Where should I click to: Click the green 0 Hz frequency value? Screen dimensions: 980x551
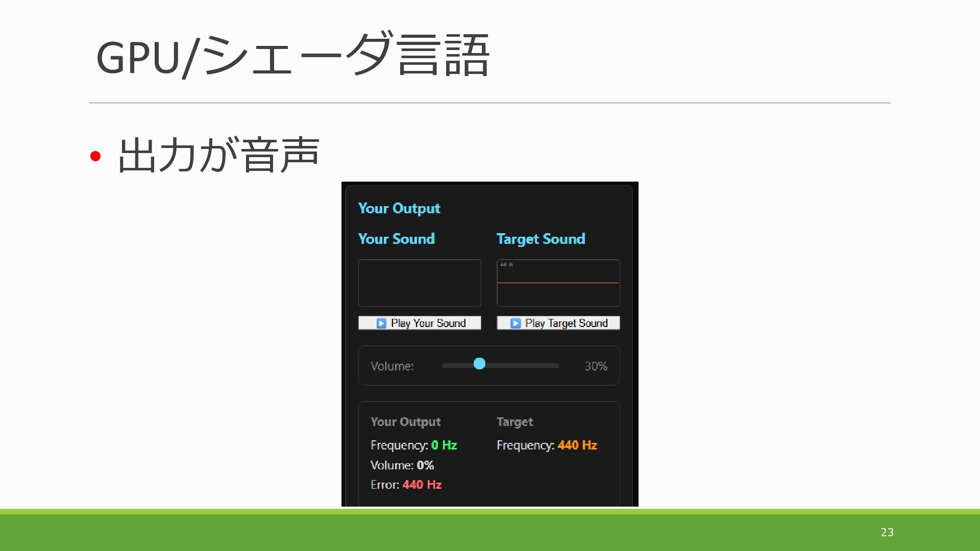tap(444, 445)
